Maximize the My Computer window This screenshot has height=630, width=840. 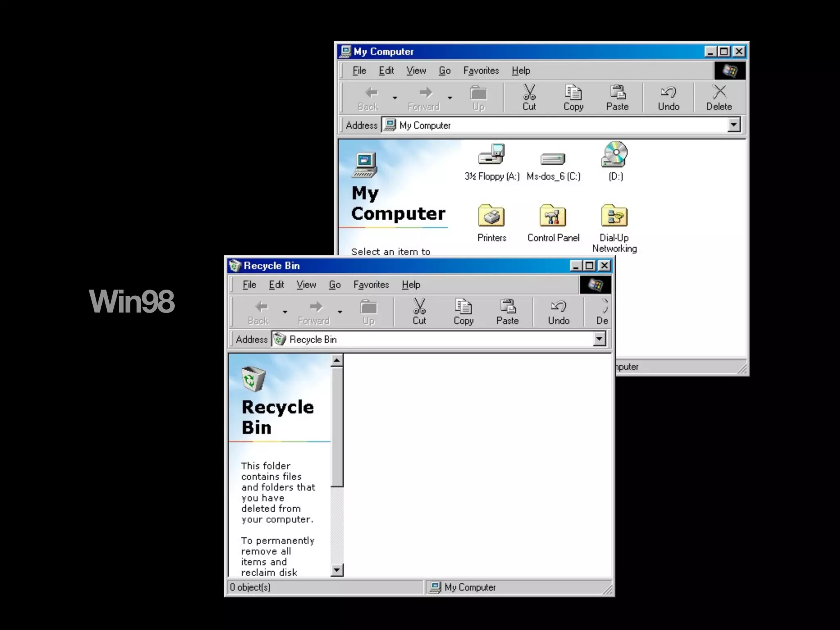click(x=724, y=52)
